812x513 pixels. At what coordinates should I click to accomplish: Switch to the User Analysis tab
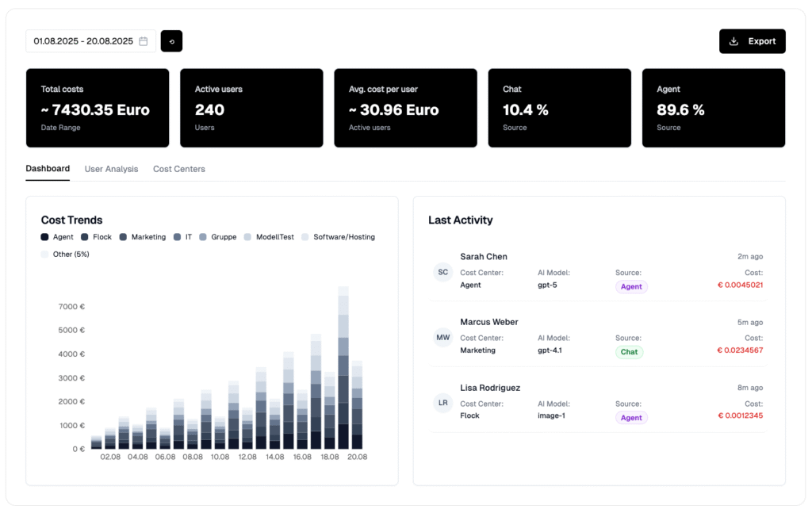click(111, 169)
